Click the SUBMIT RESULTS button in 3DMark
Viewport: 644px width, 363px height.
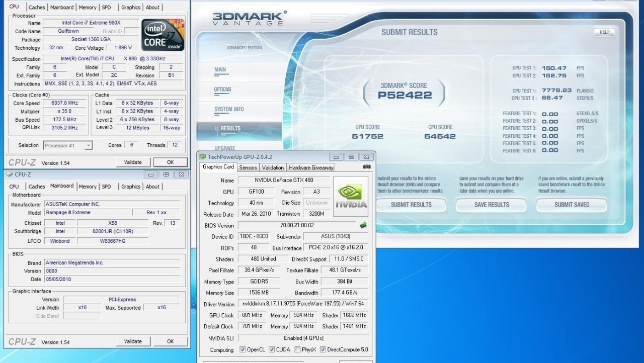click(411, 205)
